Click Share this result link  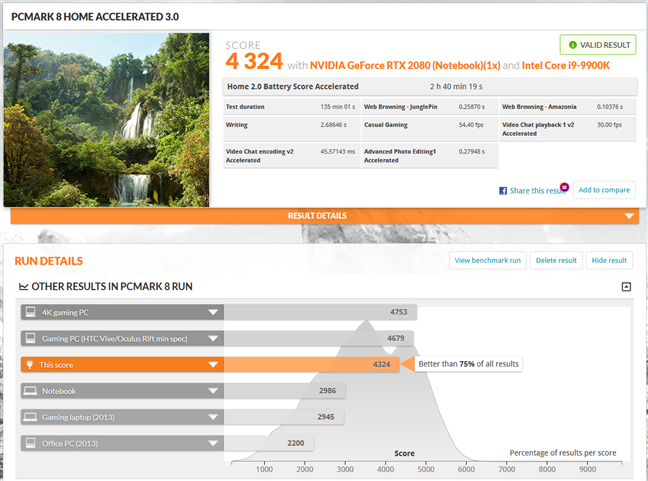537,190
